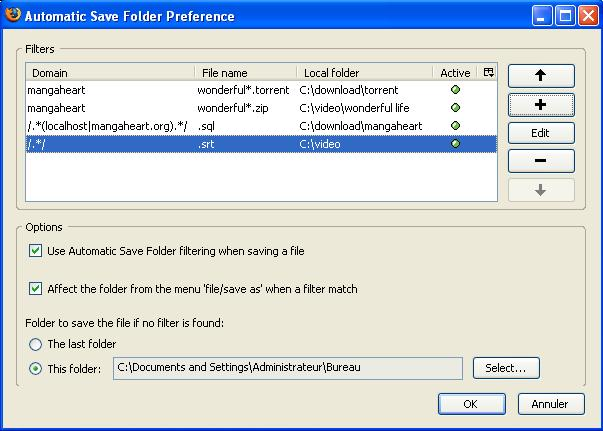Image resolution: width=603 pixels, height=431 pixels.
Task: Click the C:\video folder cell
Action: click(320, 144)
